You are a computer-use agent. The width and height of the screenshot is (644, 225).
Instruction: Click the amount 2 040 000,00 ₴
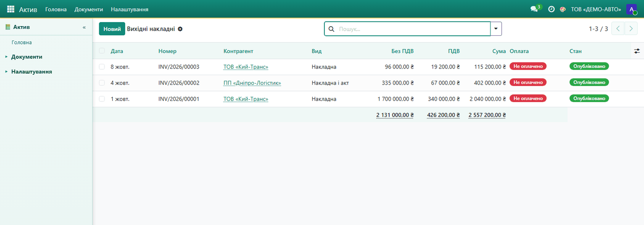pos(488,99)
